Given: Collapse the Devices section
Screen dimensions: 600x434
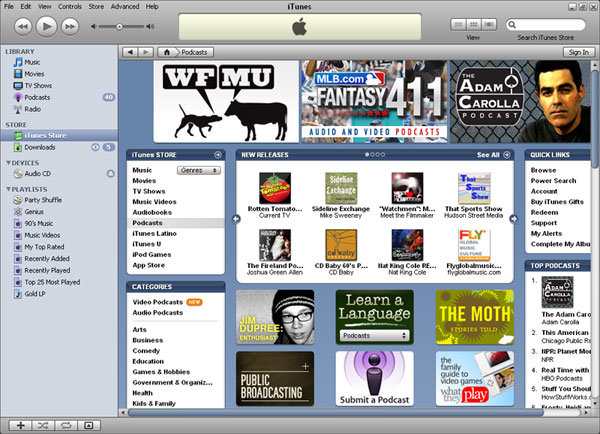Looking at the screenshot, I should (x=8, y=163).
